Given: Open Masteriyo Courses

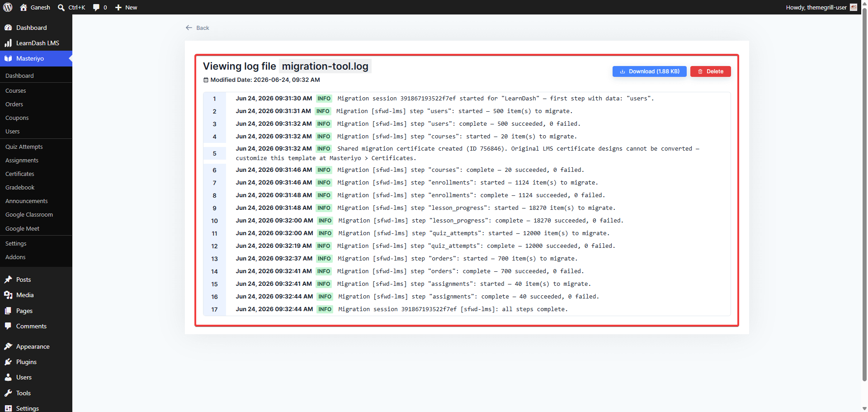Looking at the screenshot, I should tap(16, 90).
